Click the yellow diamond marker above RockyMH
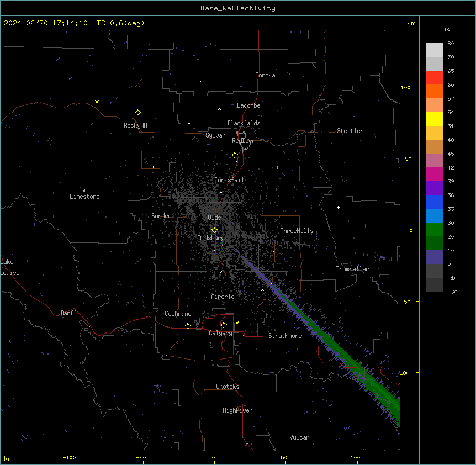 click(137, 112)
